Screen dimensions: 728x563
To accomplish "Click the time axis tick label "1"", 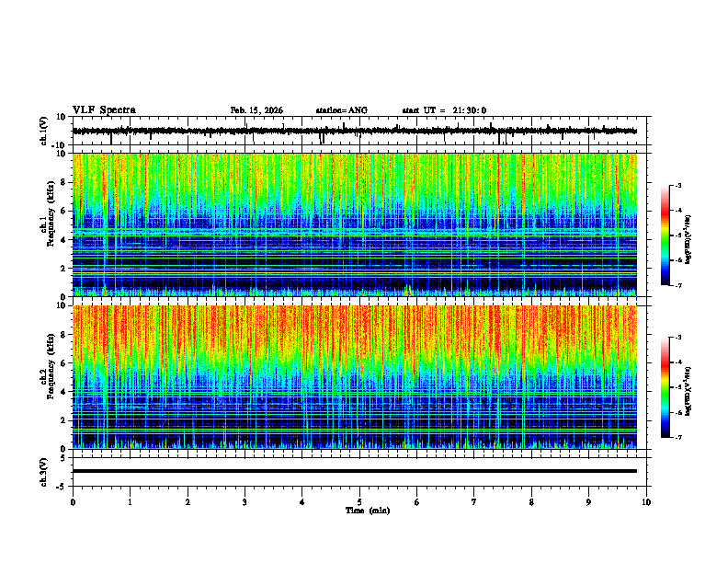I will (x=130, y=502).
